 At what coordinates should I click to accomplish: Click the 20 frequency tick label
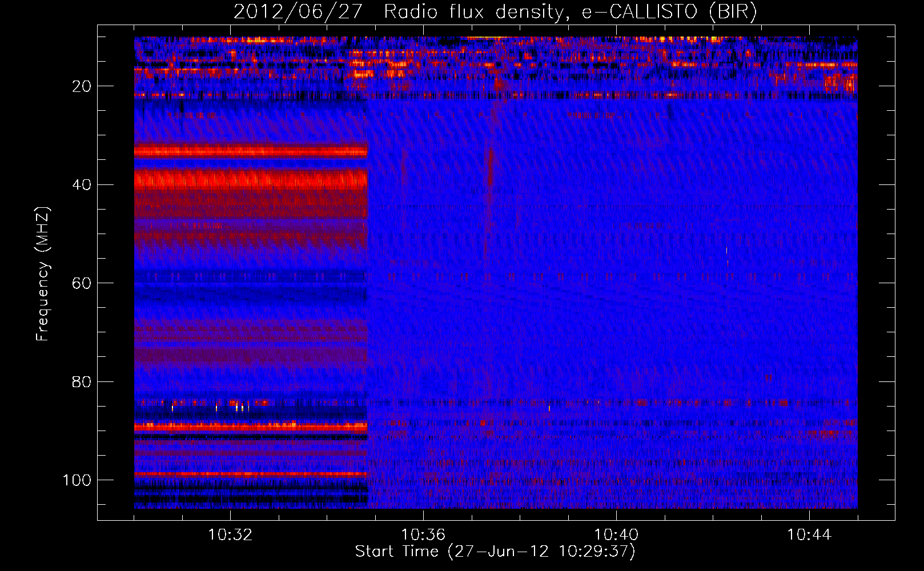coord(82,86)
